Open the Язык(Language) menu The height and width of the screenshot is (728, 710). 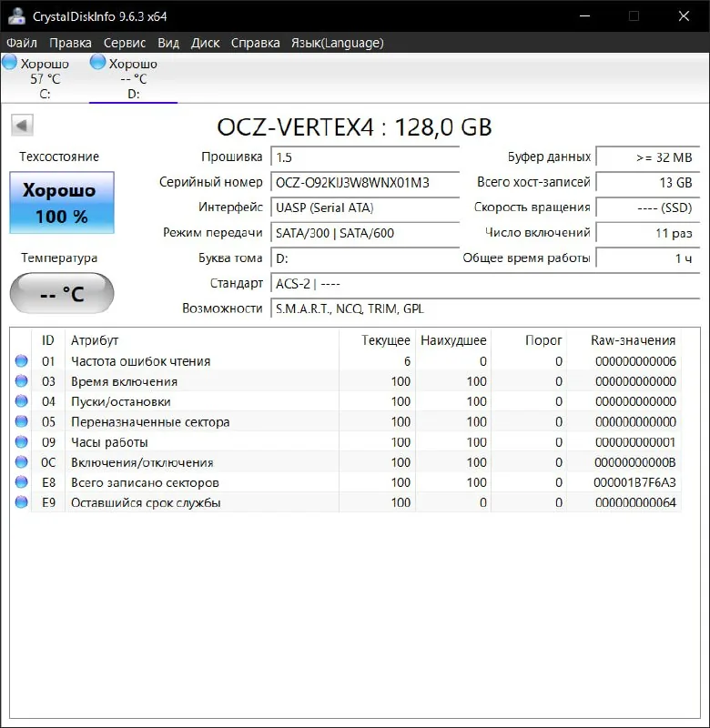(x=338, y=43)
